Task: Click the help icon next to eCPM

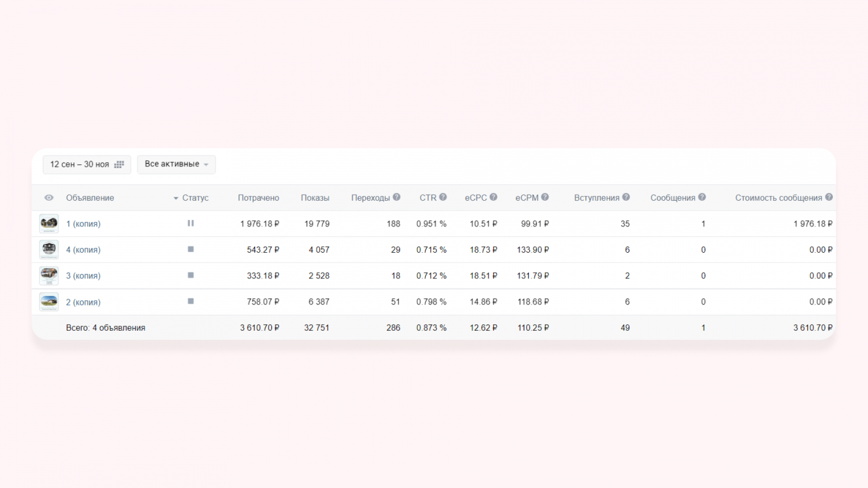Action: 545,197
